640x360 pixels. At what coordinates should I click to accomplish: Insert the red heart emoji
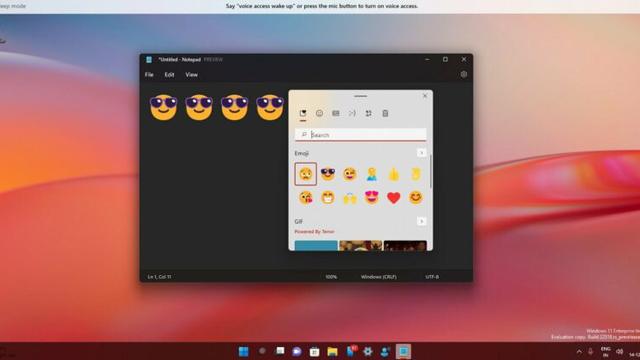pos(394,198)
